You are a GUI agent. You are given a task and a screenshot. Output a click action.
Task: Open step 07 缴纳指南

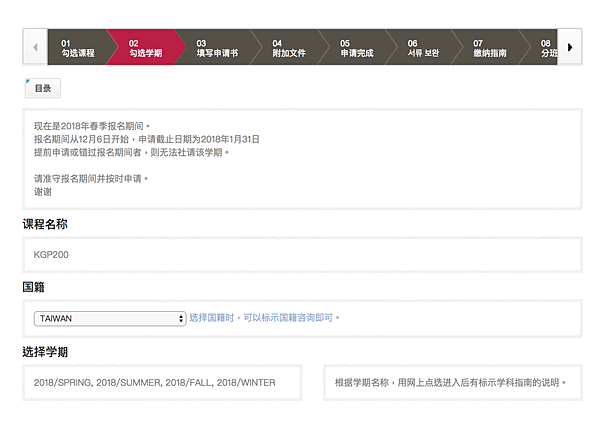tap(490, 48)
